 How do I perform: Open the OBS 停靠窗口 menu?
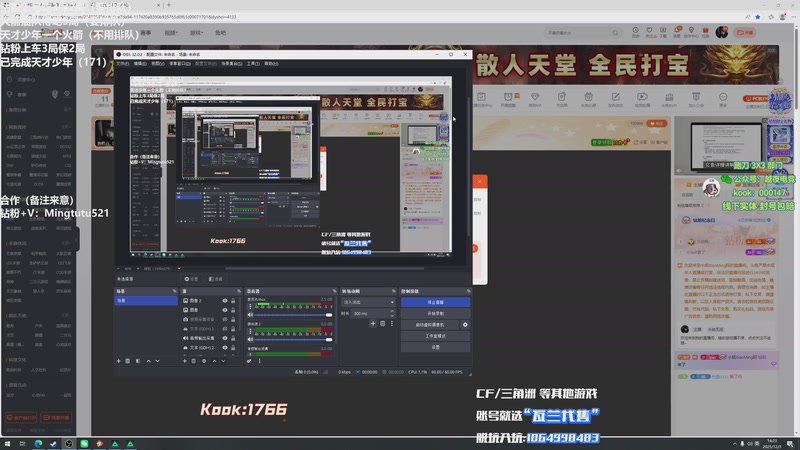coord(179,64)
